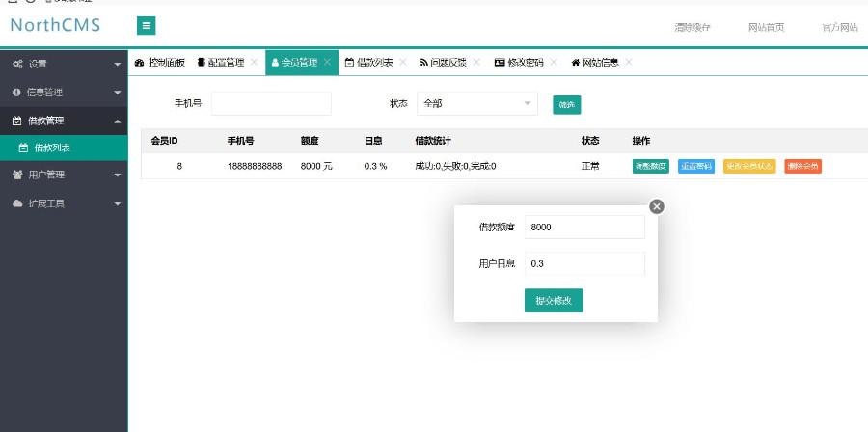Image resolution: width=868 pixels, height=432 pixels.
Task: Close the 借款列表 tab with its X
Action: coord(403,62)
